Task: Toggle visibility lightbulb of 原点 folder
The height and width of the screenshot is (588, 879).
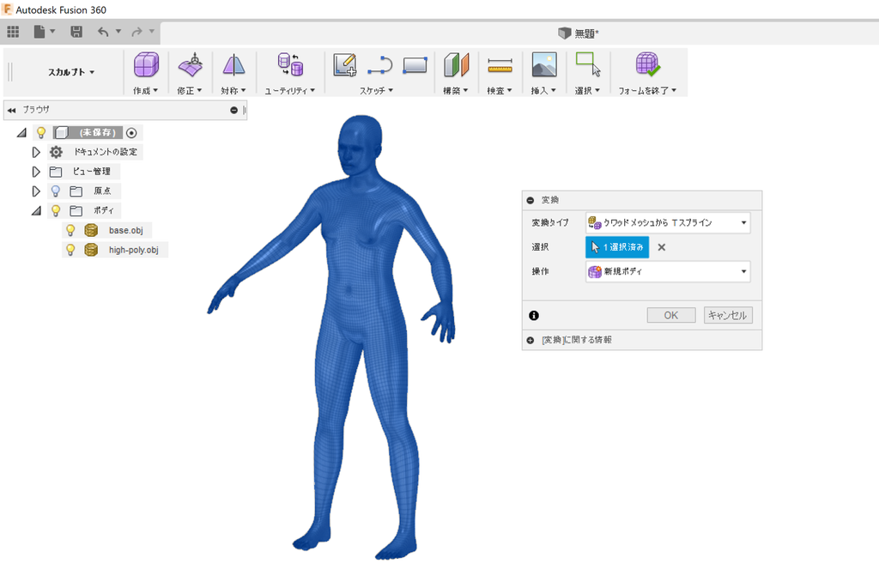Action: point(56,191)
